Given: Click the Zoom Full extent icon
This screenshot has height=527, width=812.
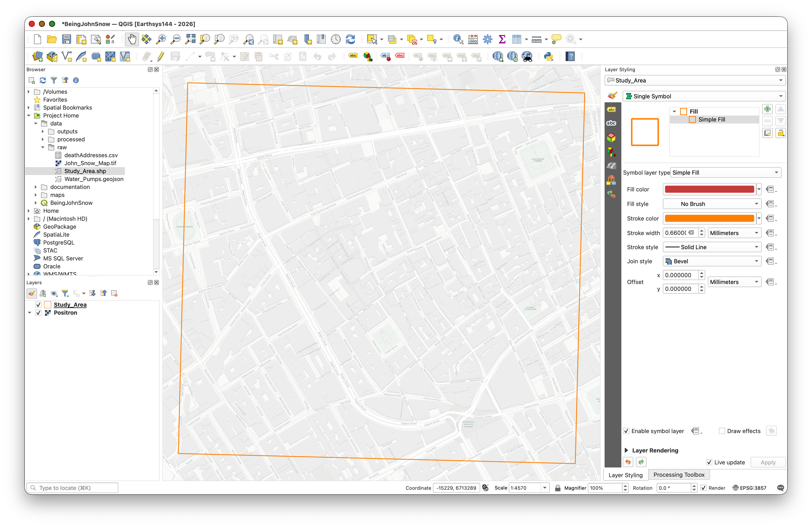Looking at the screenshot, I should pos(190,39).
